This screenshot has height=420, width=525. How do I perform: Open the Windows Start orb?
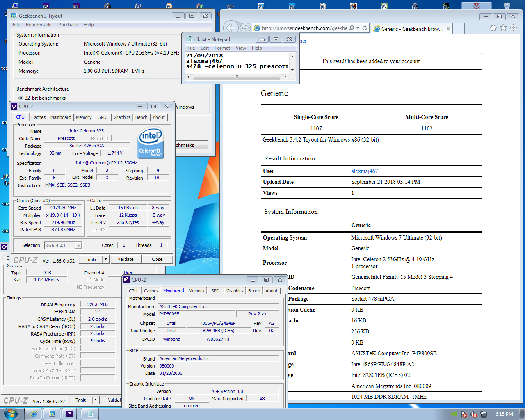(x=11, y=413)
